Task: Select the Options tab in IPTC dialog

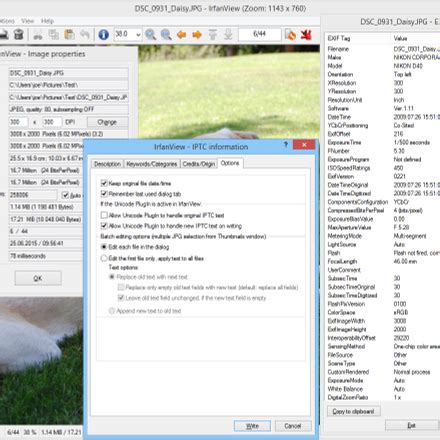Action: [x=230, y=163]
